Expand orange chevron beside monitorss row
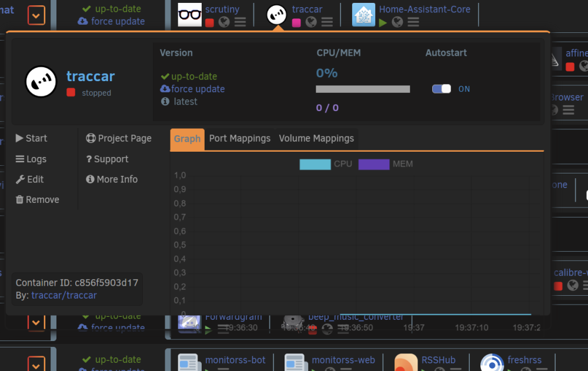The height and width of the screenshot is (371, 588). pyautogui.click(x=36, y=364)
